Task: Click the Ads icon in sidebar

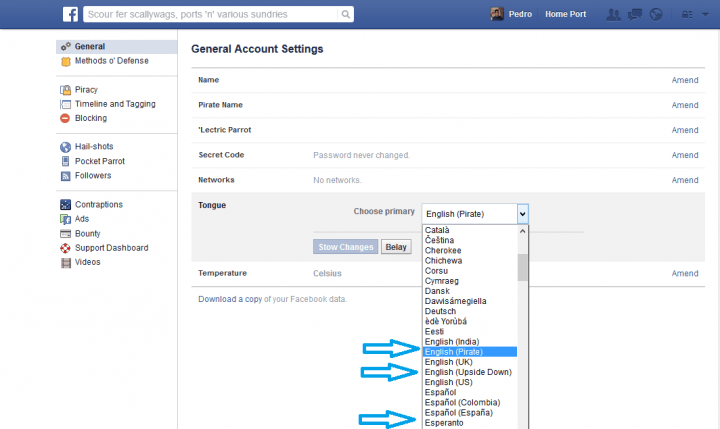Action: 66,219
